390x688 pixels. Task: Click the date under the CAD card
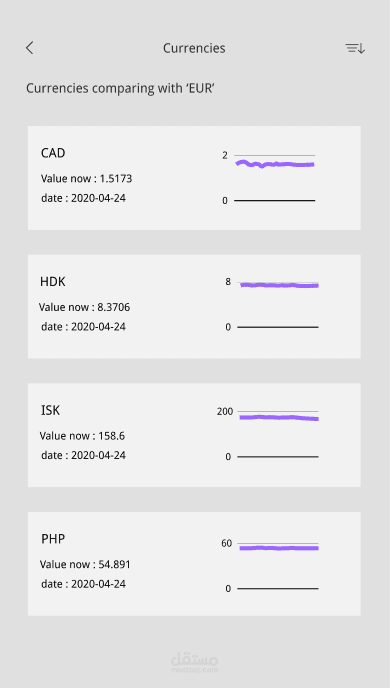(x=83, y=198)
